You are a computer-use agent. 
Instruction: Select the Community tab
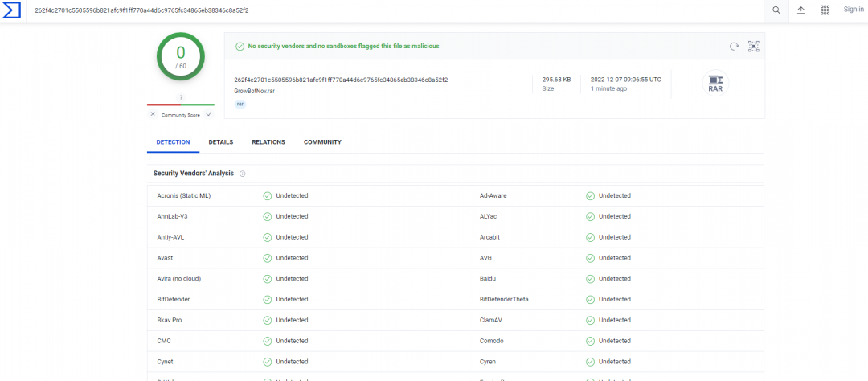click(x=322, y=142)
